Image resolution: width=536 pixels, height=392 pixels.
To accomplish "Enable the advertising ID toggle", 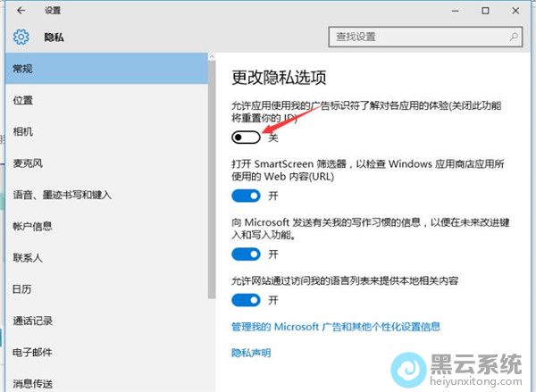I will (246, 138).
